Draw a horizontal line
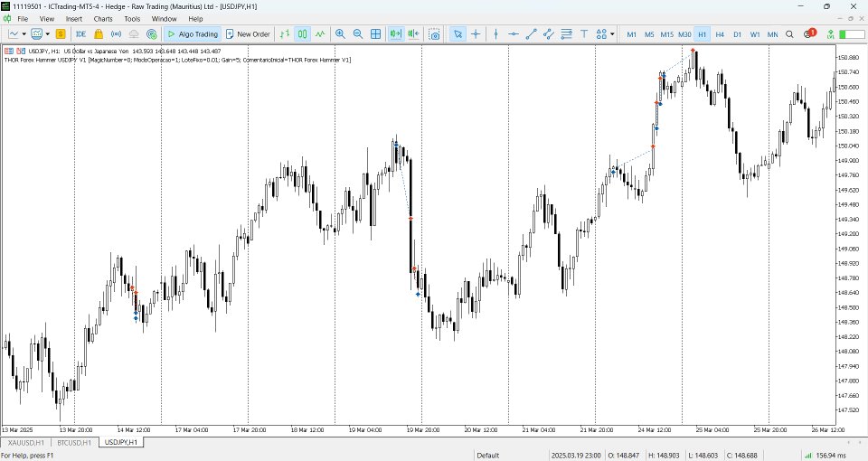Viewport: 868px width, 461px height. point(514,33)
